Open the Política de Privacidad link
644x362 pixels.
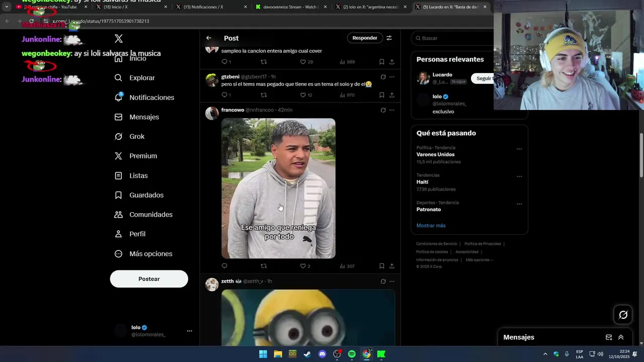[x=482, y=244]
